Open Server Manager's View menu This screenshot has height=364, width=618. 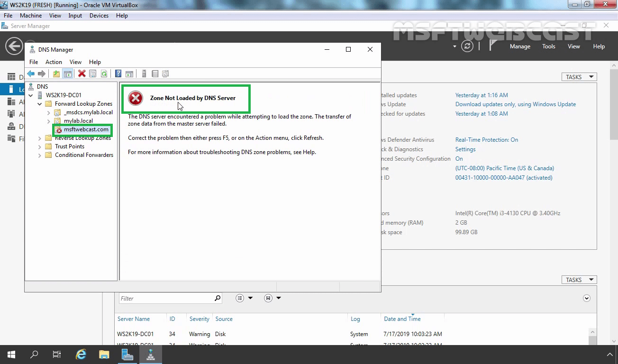click(x=574, y=46)
